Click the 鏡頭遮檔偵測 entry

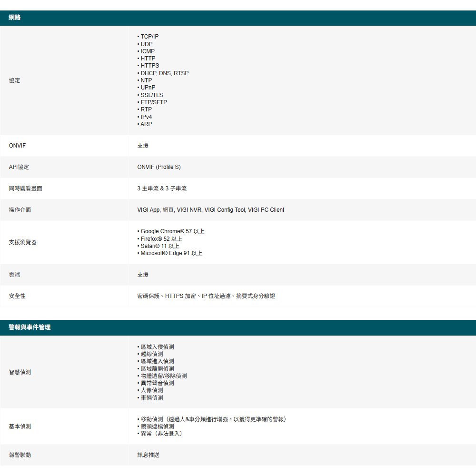click(157, 426)
